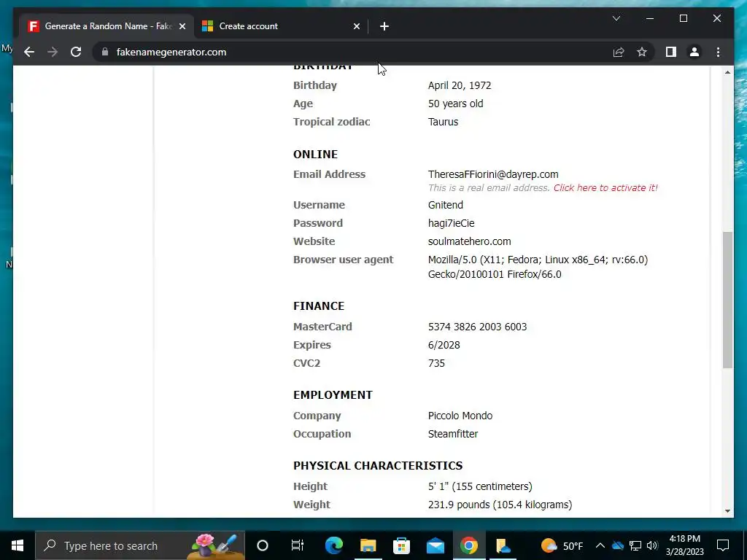Click the height value 5' 1"

coord(438,486)
